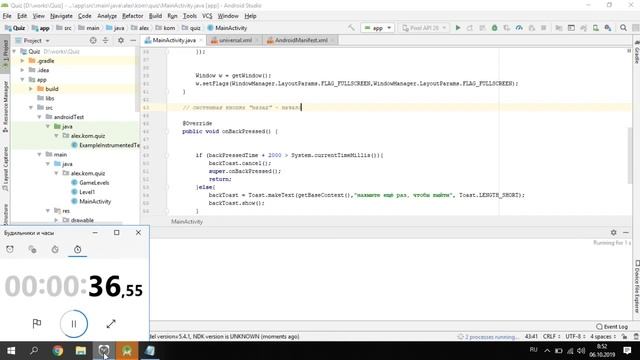Select MainActivity.java editor tab
640x360 pixels.
pos(174,40)
